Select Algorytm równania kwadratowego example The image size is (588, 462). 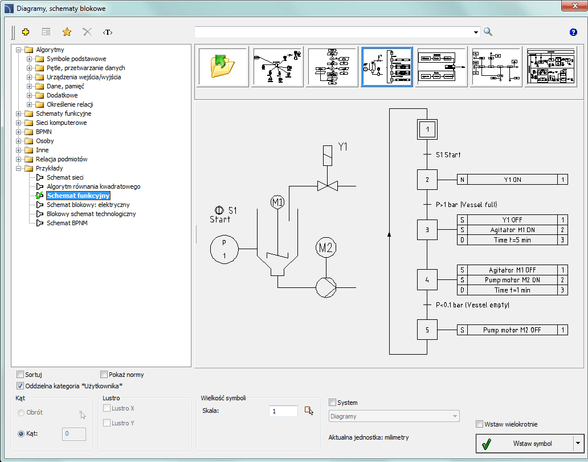point(93,186)
